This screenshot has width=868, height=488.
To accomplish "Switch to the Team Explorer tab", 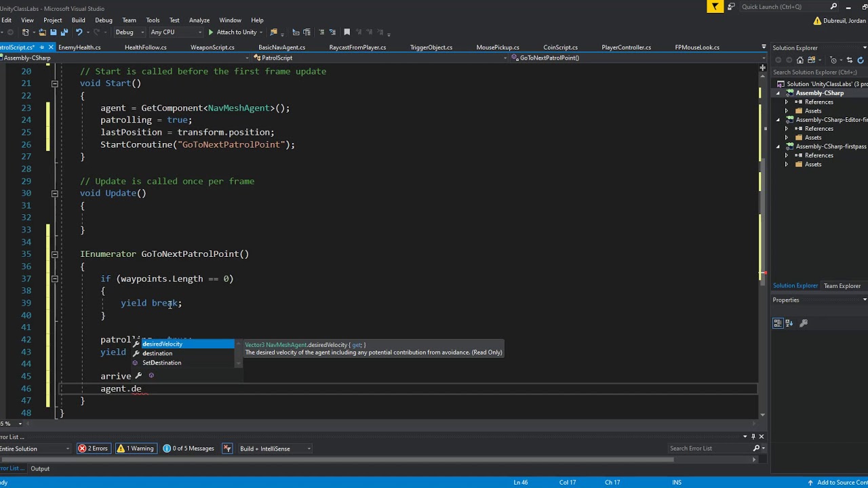I will tap(842, 286).
